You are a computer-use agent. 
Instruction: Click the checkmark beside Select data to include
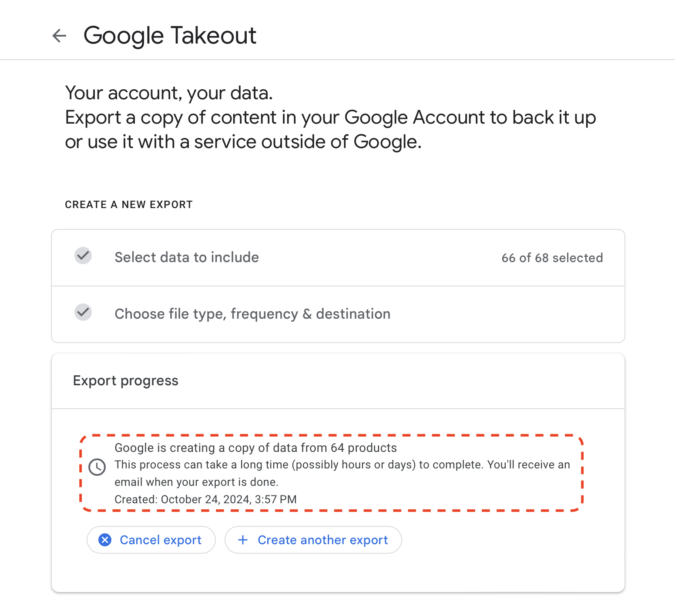click(83, 256)
